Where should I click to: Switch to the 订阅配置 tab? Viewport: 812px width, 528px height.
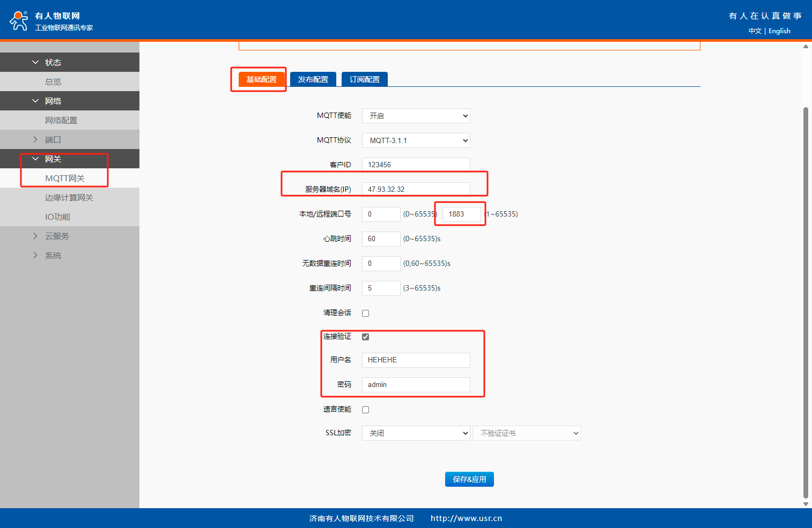click(x=364, y=79)
